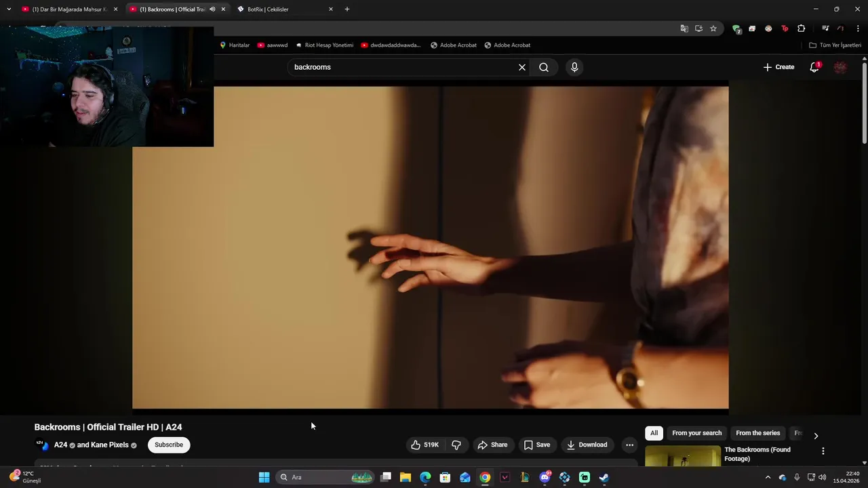The image size is (868, 488).
Task: Open the Haritalar bookmark
Action: (x=235, y=45)
